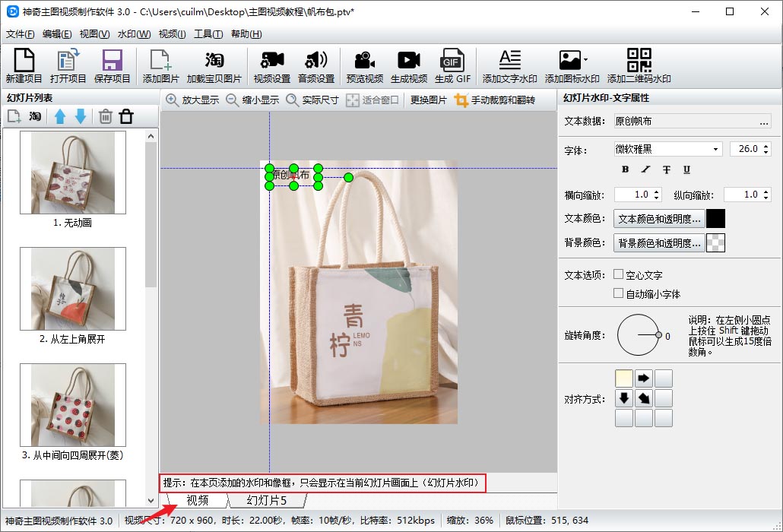Add icon watermark via 添加图标水印
Screen dimensions: 783x532
coord(570,65)
